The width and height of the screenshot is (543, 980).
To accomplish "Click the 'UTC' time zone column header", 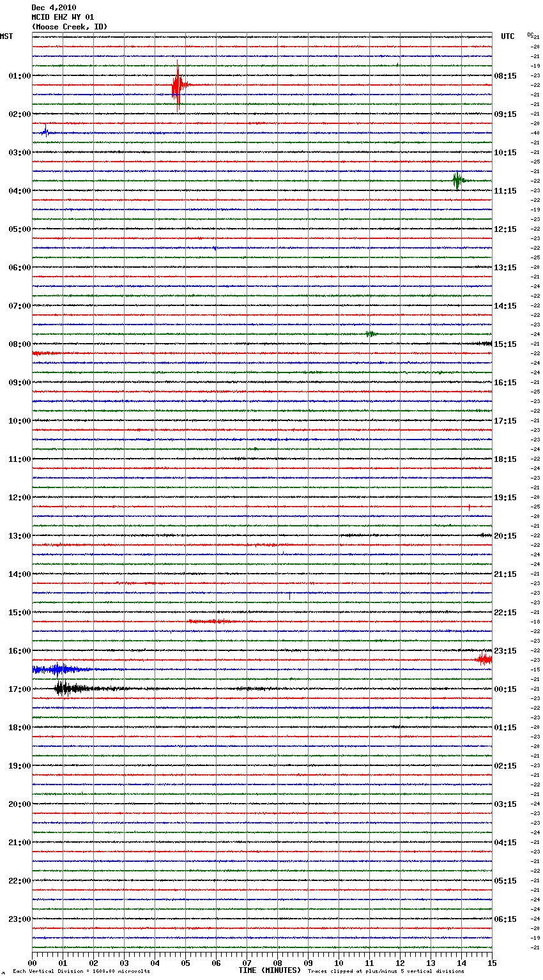I will 508,36.
